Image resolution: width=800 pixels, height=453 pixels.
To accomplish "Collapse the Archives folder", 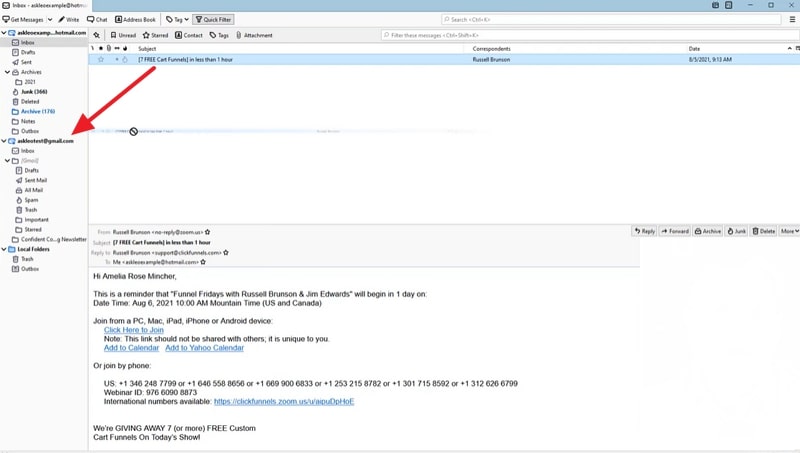I will coord(7,72).
